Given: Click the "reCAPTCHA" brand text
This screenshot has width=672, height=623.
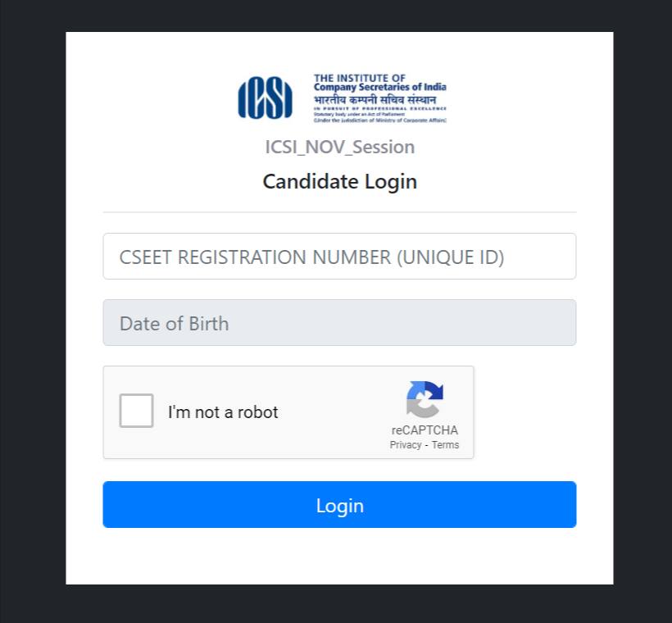Looking at the screenshot, I should pyautogui.click(x=425, y=430).
